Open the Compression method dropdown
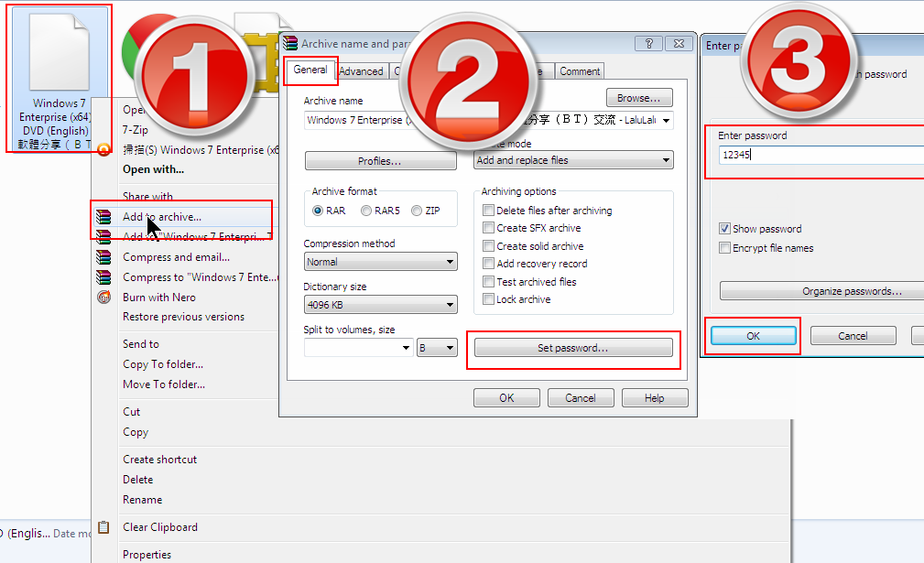This screenshot has height=563, width=924. click(x=381, y=262)
